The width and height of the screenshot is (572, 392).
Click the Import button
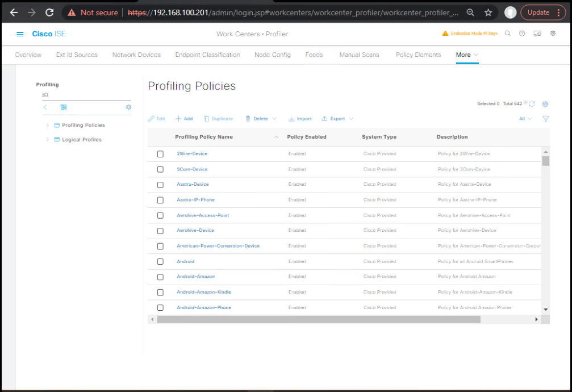point(300,119)
